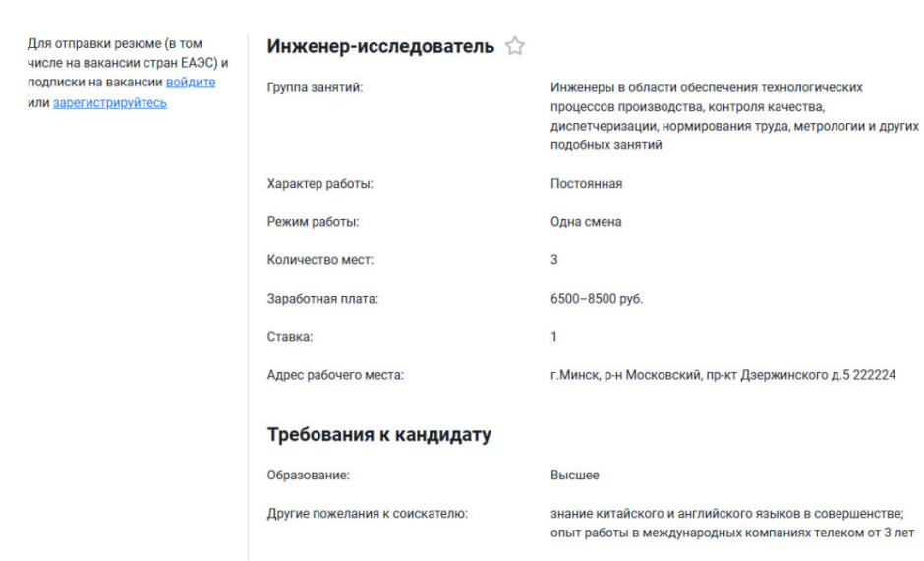The image size is (924, 561).
Task: Click the favorite star next to Инженер-исследователь
Action: pyautogui.click(x=514, y=46)
